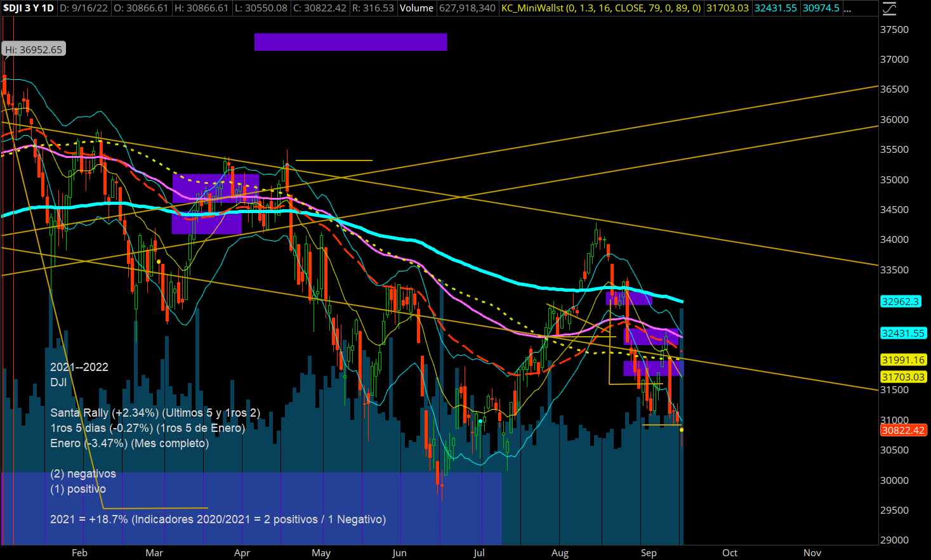
Task: Click the Apr label on time axis
Action: [242, 553]
